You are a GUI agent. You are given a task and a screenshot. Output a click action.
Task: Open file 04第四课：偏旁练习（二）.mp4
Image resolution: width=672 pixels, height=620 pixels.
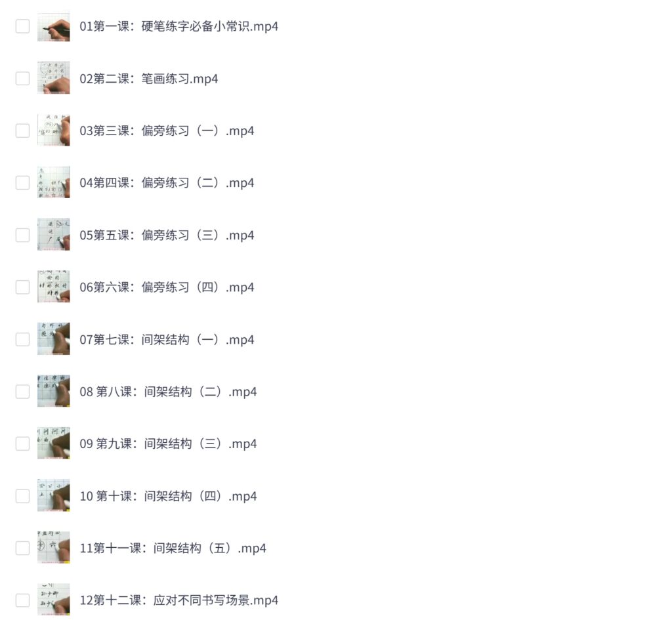coord(167,183)
